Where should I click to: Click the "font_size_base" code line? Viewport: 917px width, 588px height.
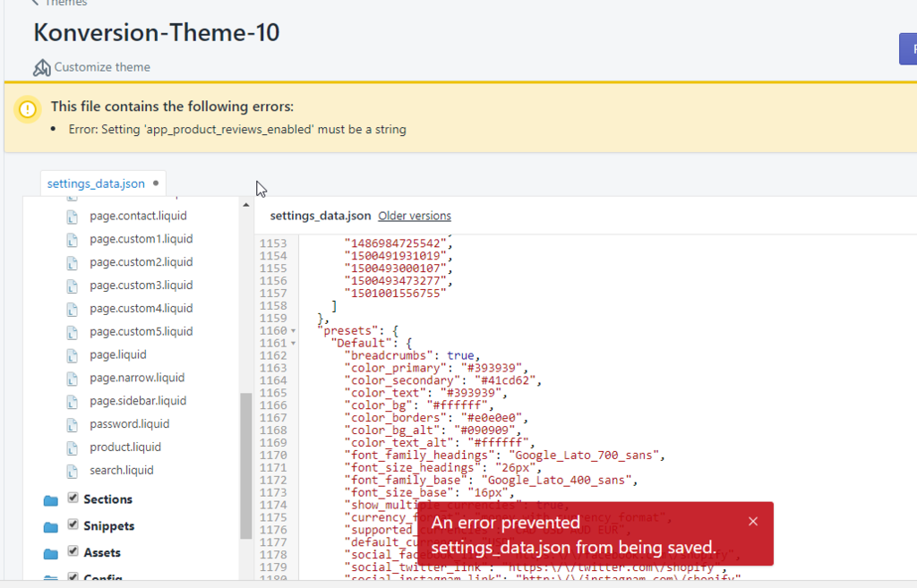(429, 493)
